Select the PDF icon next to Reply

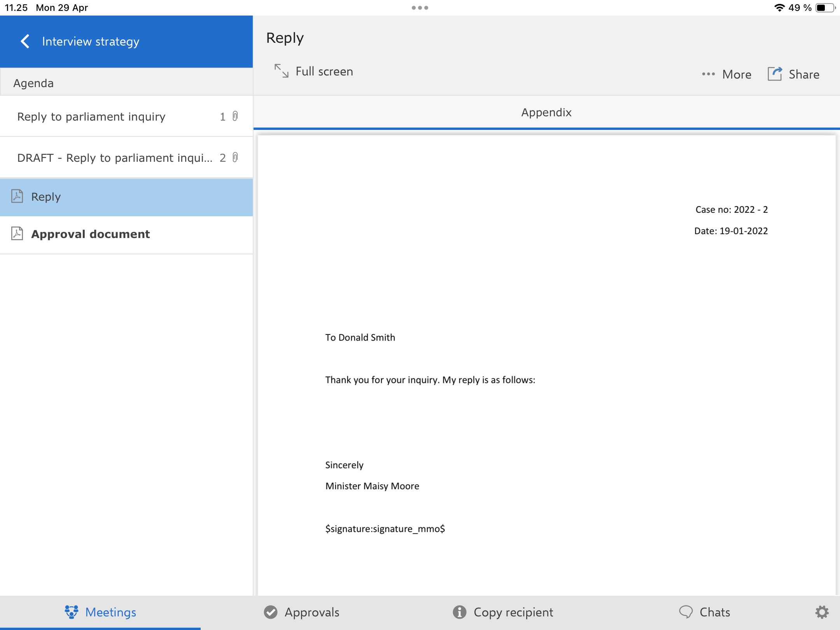click(x=17, y=196)
